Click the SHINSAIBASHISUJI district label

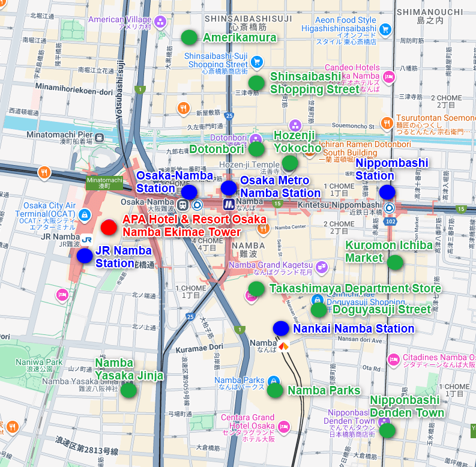(x=249, y=19)
